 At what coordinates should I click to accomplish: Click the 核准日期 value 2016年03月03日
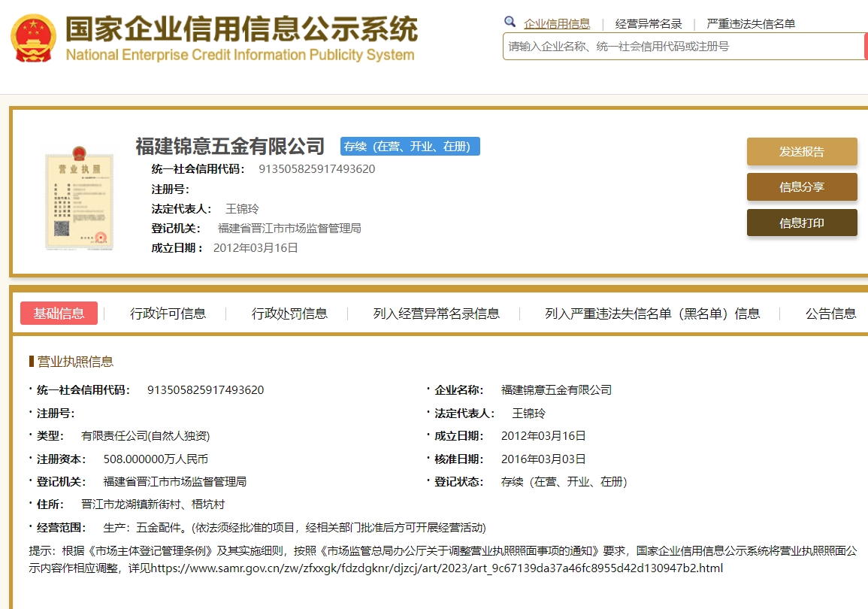(543, 459)
